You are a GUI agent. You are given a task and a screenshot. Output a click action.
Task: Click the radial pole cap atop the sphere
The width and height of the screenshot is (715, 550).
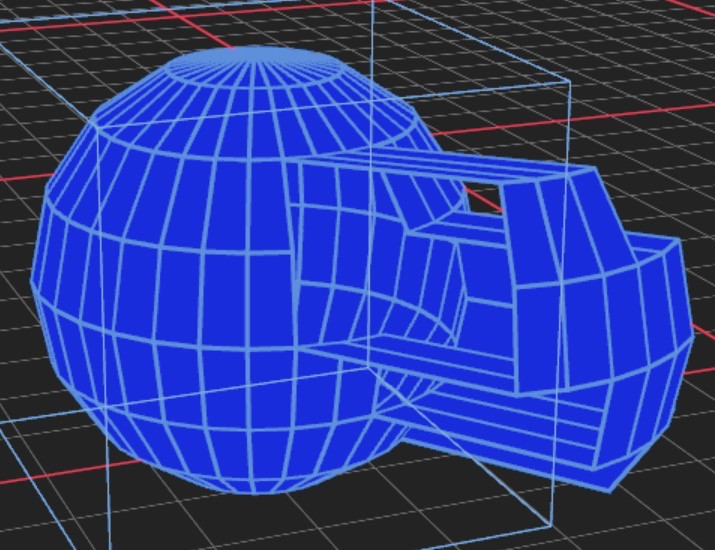click(255, 68)
